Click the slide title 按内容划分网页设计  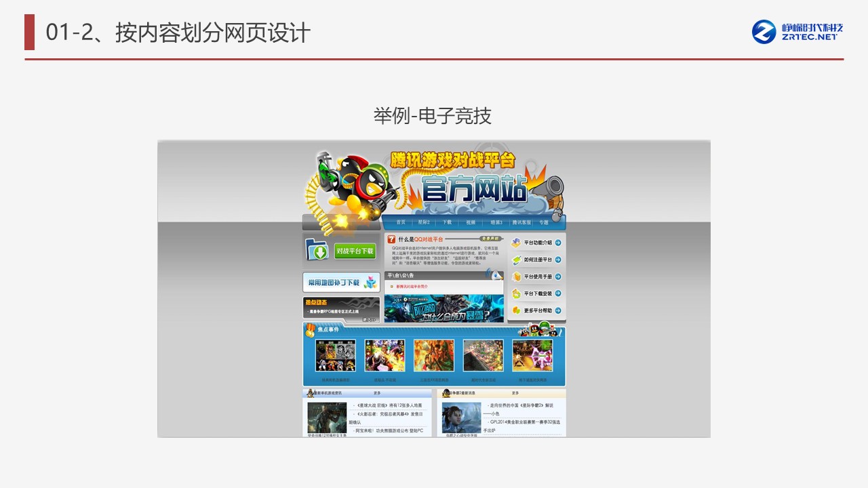[213, 33]
